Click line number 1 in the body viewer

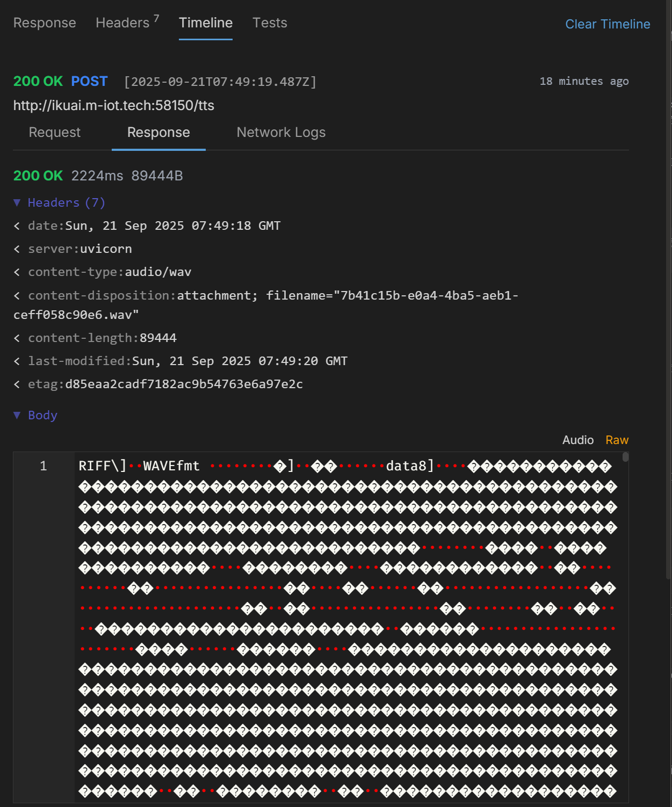tap(44, 466)
